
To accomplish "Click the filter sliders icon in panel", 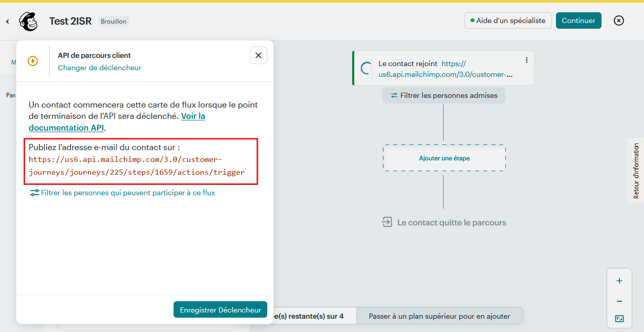I will 34,193.
